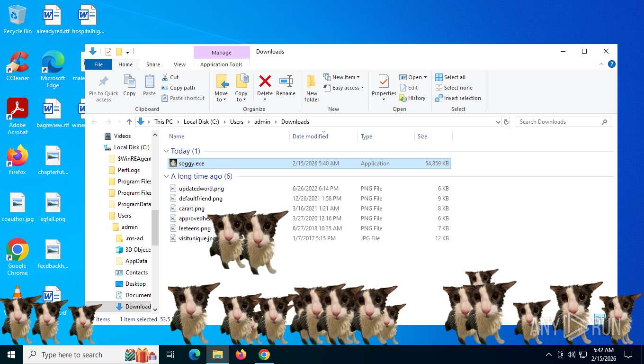Click Select all in ribbon
This screenshot has width=644, height=364.
pyautogui.click(x=450, y=77)
